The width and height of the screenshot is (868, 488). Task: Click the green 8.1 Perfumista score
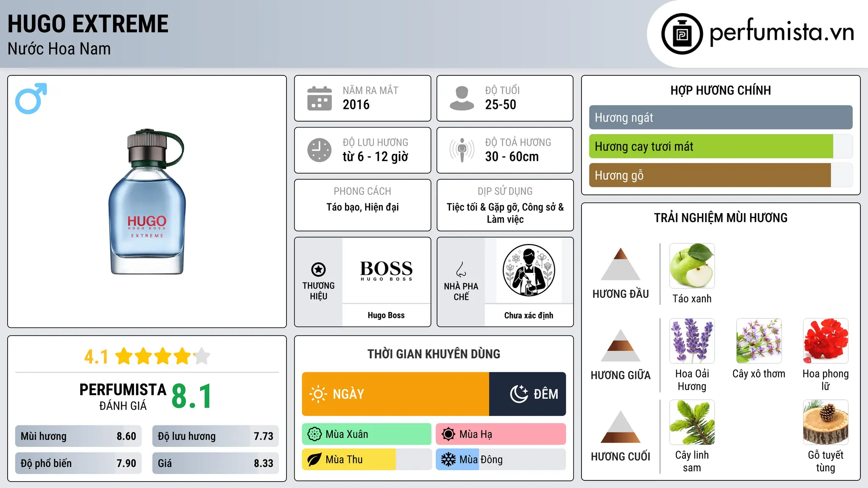(x=192, y=396)
